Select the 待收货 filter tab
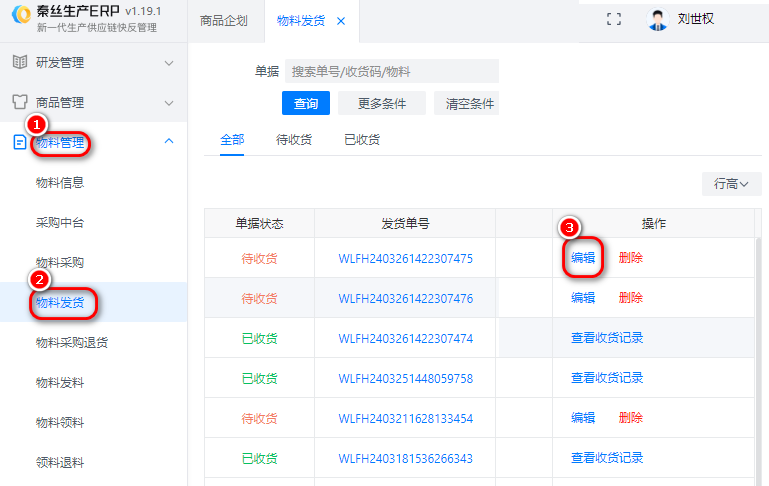The image size is (769, 486). pos(293,140)
